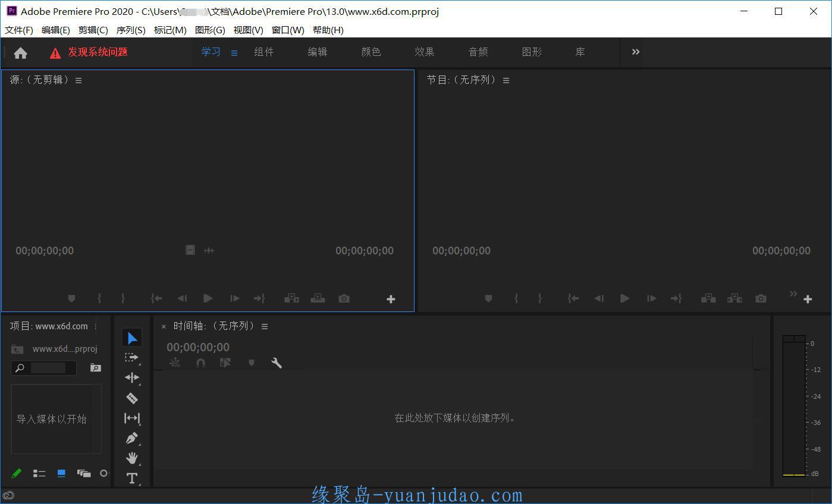The width and height of the screenshot is (832, 504).
Task: Add marker in timeline panel
Action: (x=251, y=362)
